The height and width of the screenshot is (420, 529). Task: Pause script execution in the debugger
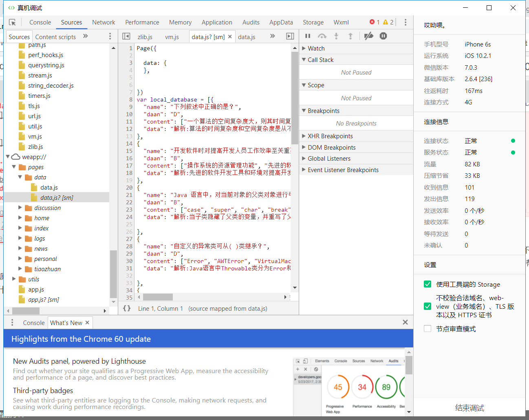pos(308,36)
